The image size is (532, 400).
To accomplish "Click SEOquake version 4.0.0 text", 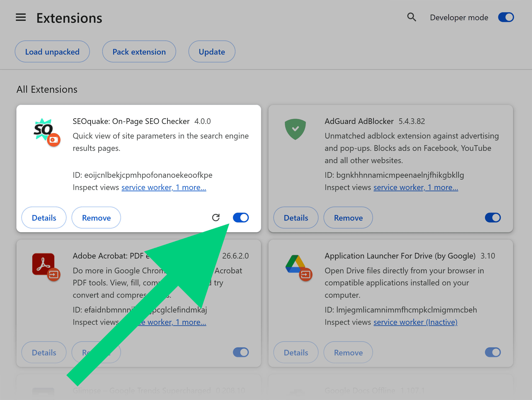I will point(203,121).
